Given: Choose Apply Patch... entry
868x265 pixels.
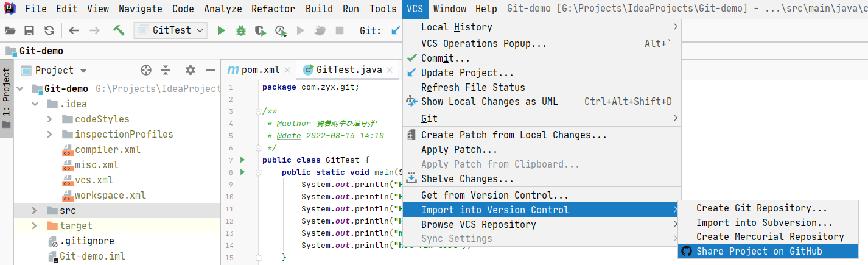Looking at the screenshot, I should 542,150.
